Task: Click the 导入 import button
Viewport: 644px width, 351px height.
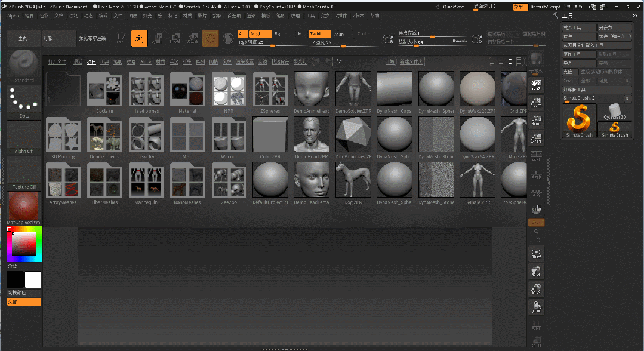Action: (579, 63)
